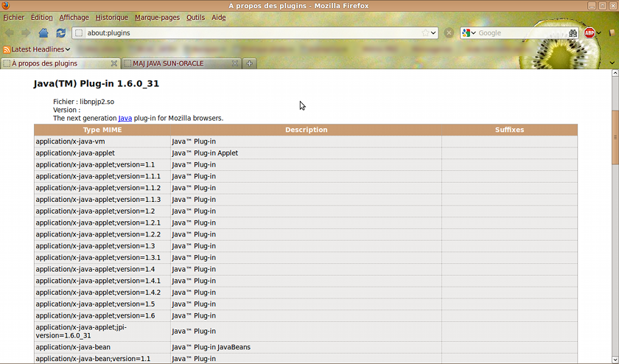Click the site identity icon in address bar
This screenshot has width=619, height=364.
(x=79, y=33)
